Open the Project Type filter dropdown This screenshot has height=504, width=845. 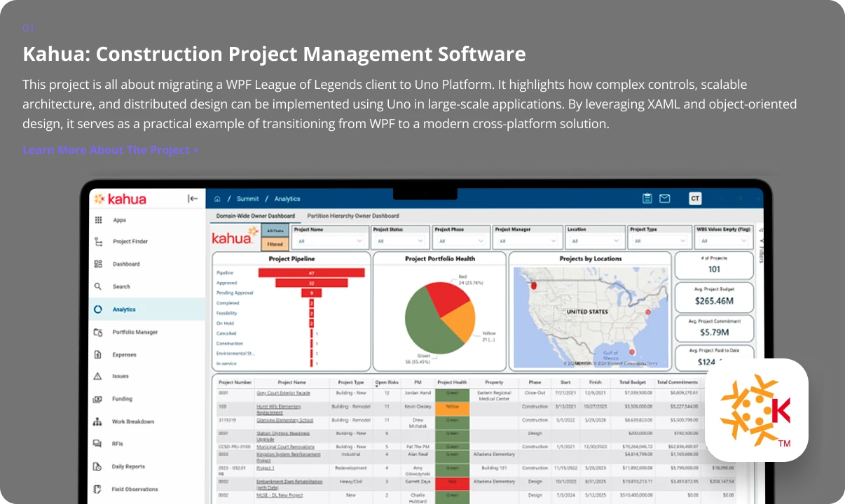point(659,241)
